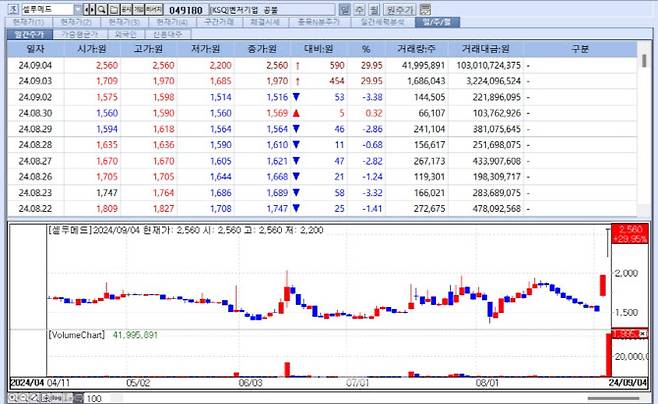Click the table/print icon right of 원주가
The width and height of the screenshot is (658, 404).
(425, 10)
